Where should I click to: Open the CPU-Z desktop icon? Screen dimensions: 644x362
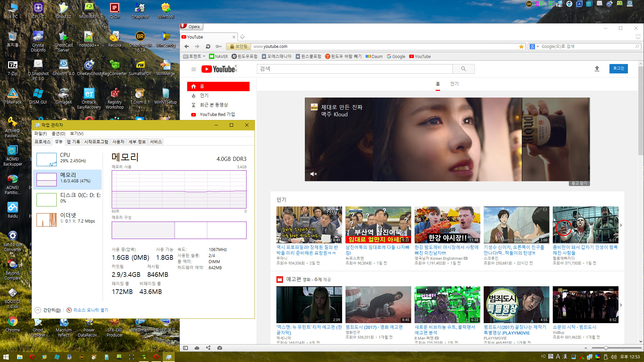click(x=38, y=10)
